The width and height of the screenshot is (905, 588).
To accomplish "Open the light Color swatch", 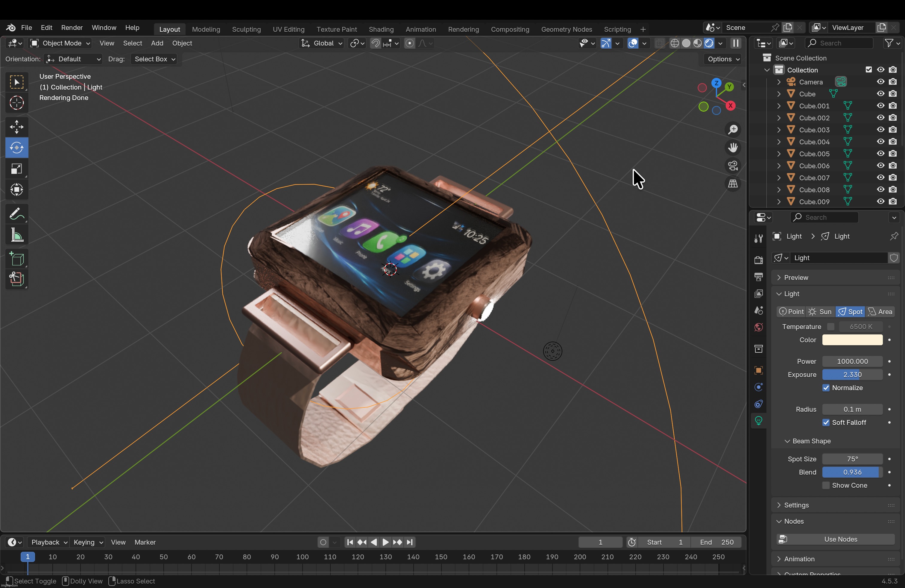I will click(x=852, y=340).
